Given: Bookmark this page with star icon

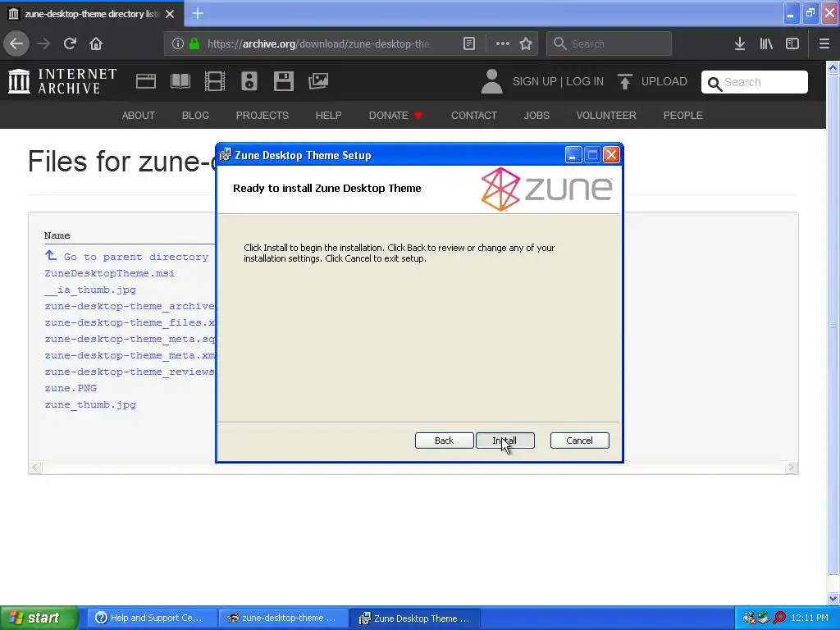Looking at the screenshot, I should coord(526,44).
